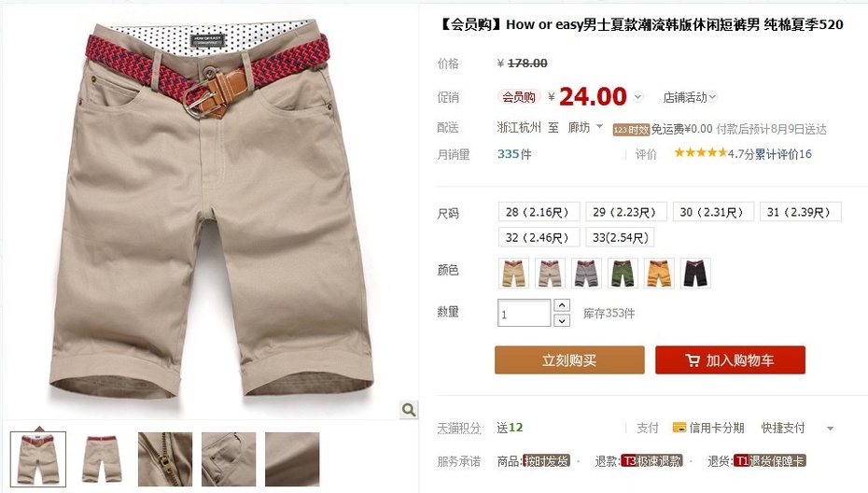Viewport: 868px width, 493px height.
Task: Expand the 店铺活动 dropdown
Action: pyautogui.click(x=690, y=97)
